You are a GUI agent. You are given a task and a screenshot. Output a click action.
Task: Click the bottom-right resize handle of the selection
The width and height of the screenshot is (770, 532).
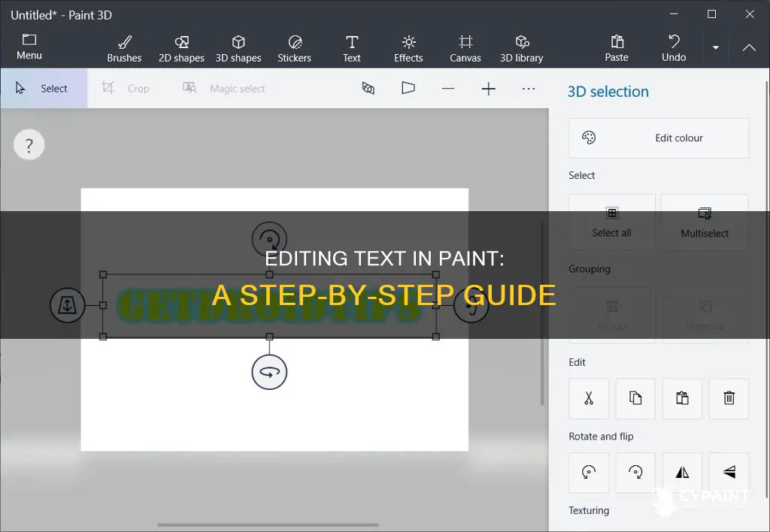tap(435, 337)
